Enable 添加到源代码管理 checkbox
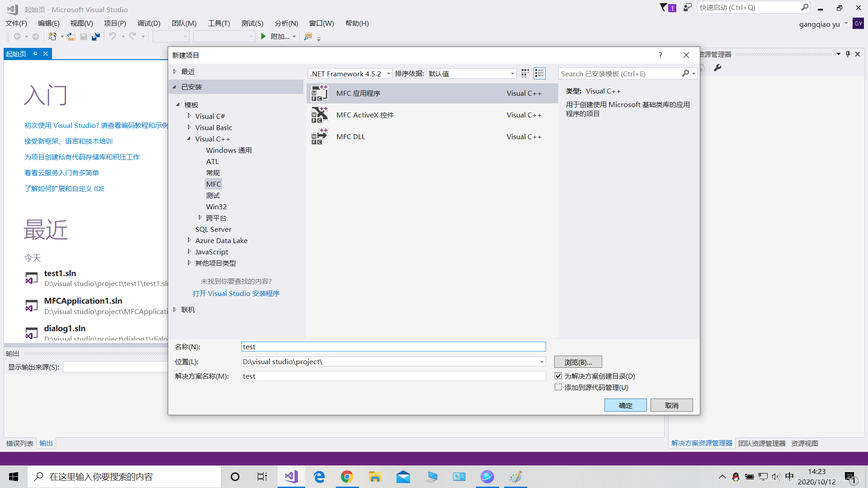The height and width of the screenshot is (488, 868). pyautogui.click(x=558, y=387)
